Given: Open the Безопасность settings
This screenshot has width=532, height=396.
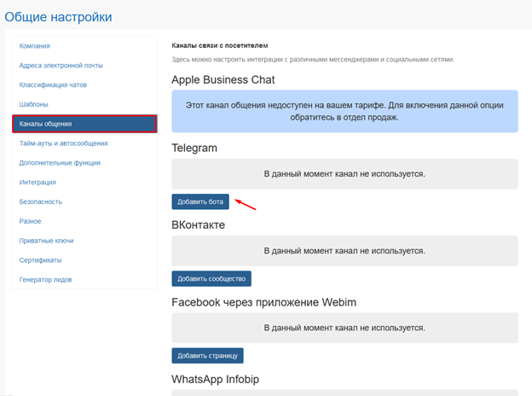Looking at the screenshot, I should tap(41, 201).
